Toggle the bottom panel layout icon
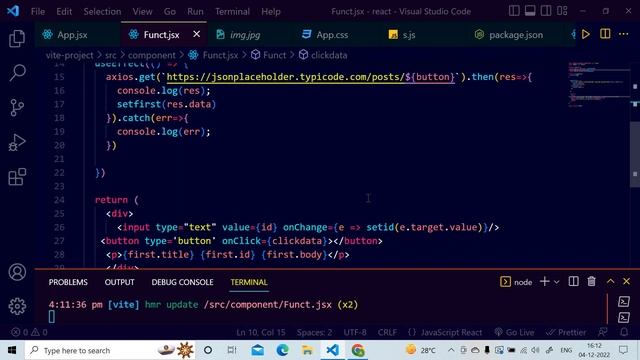640x360 pixels. point(530,11)
